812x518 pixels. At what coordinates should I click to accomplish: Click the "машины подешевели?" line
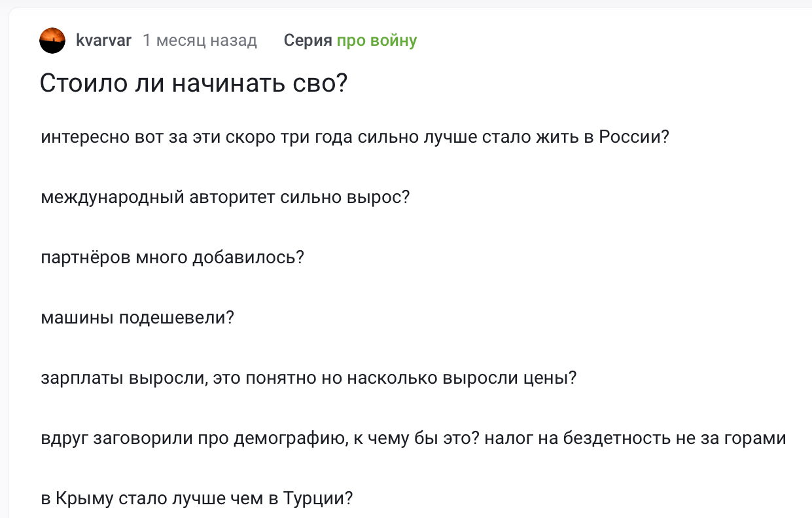click(137, 318)
